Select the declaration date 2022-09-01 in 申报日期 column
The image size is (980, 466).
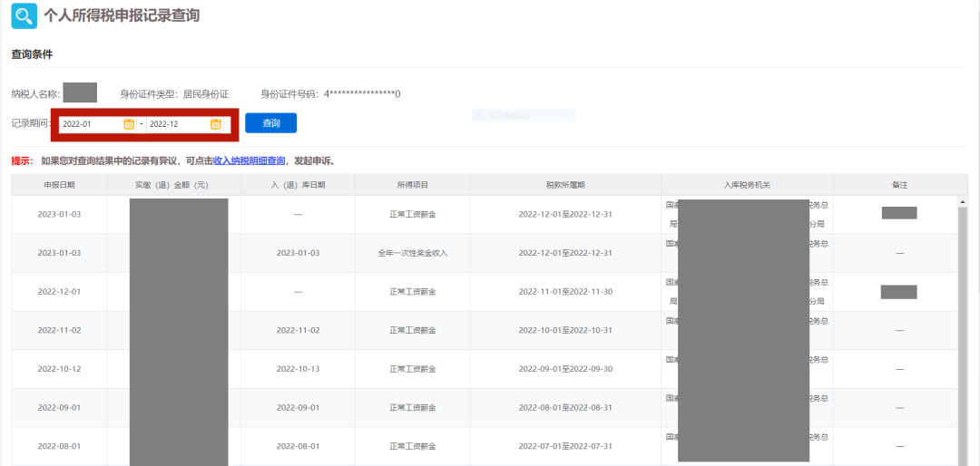pyautogui.click(x=59, y=408)
